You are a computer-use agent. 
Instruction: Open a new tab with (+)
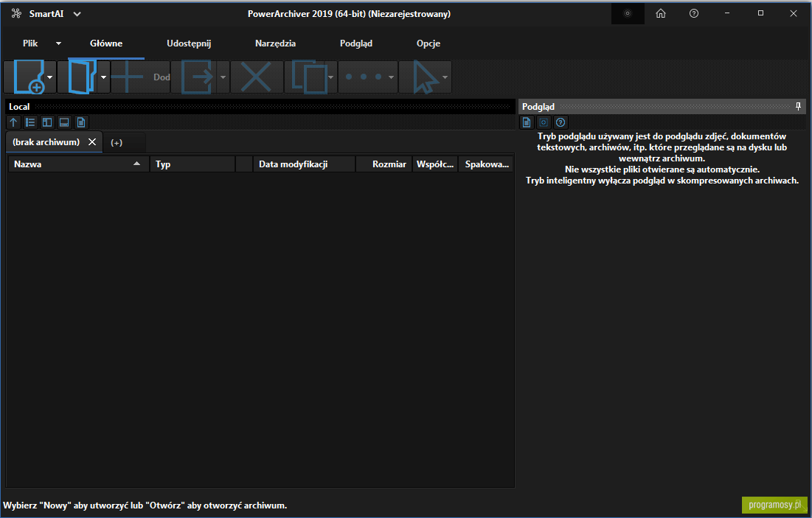(x=117, y=142)
